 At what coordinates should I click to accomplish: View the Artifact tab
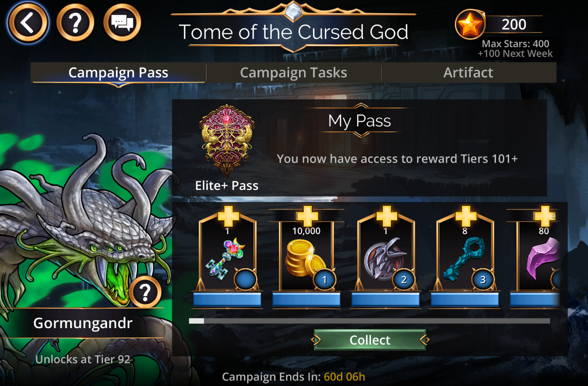[x=468, y=73]
